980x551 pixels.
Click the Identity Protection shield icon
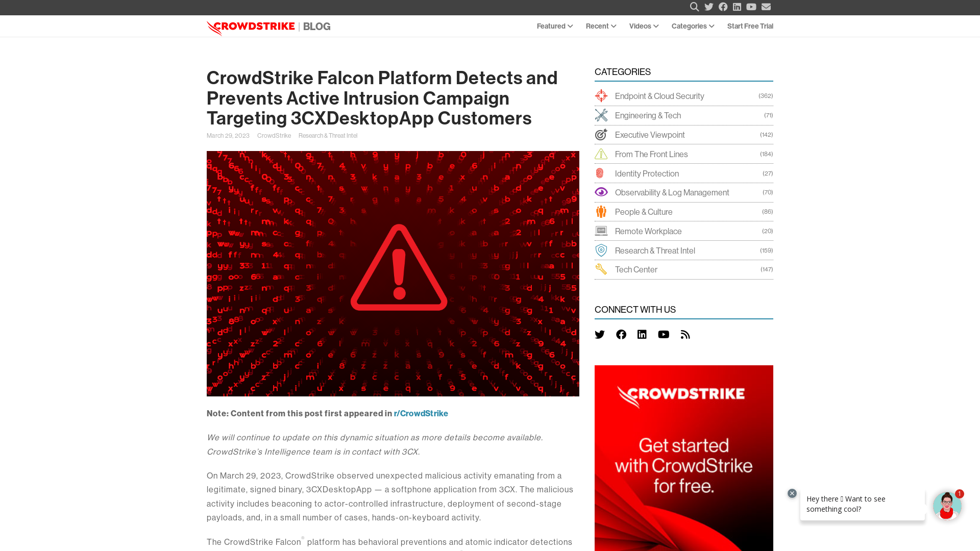600,173
